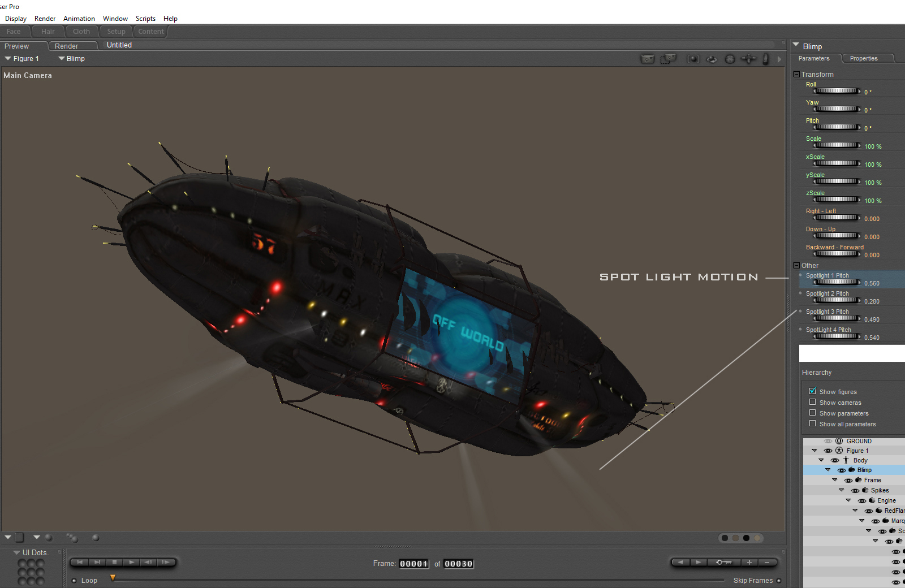Delete keyframe with minus button
Image resolution: width=905 pixels, height=588 pixels.
767,562
